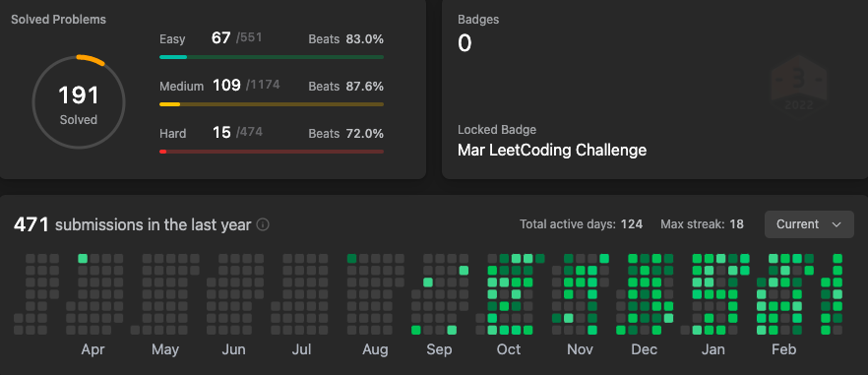Select the Hard difficulty progress bar
Image resolution: width=868 pixels, height=375 pixels.
coord(272,152)
